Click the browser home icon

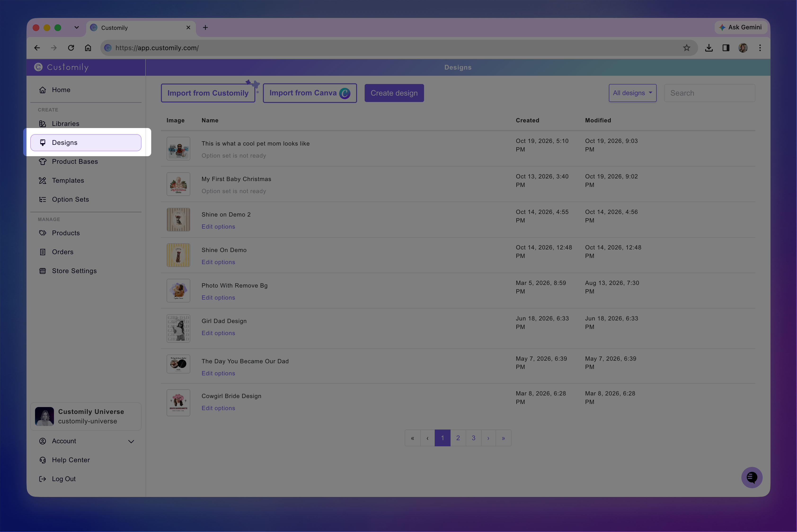(88, 48)
